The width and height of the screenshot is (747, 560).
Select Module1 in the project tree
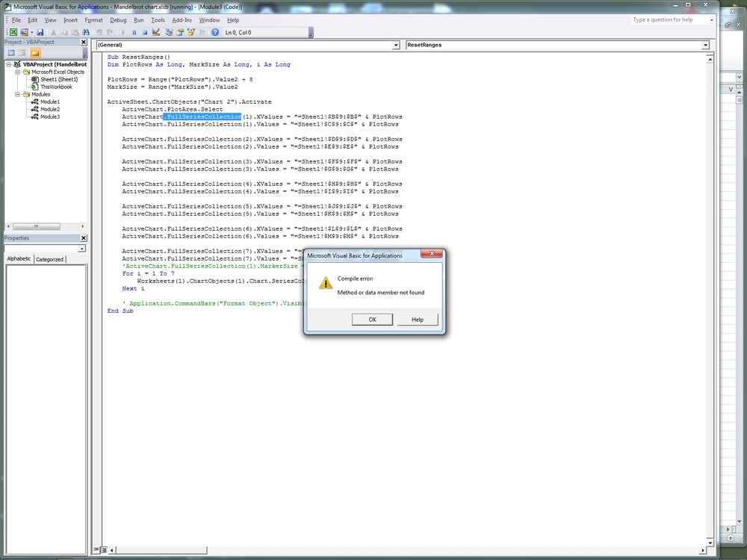(49, 102)
